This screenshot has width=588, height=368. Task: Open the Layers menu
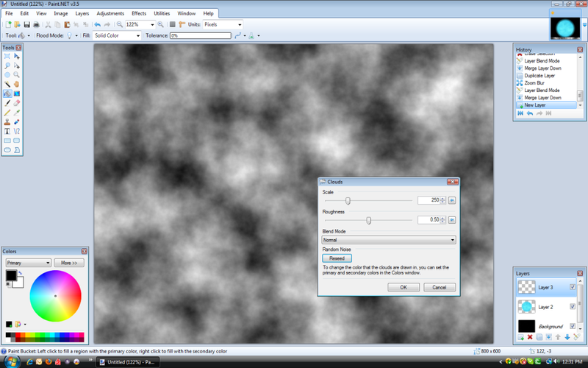pos(82,13)
